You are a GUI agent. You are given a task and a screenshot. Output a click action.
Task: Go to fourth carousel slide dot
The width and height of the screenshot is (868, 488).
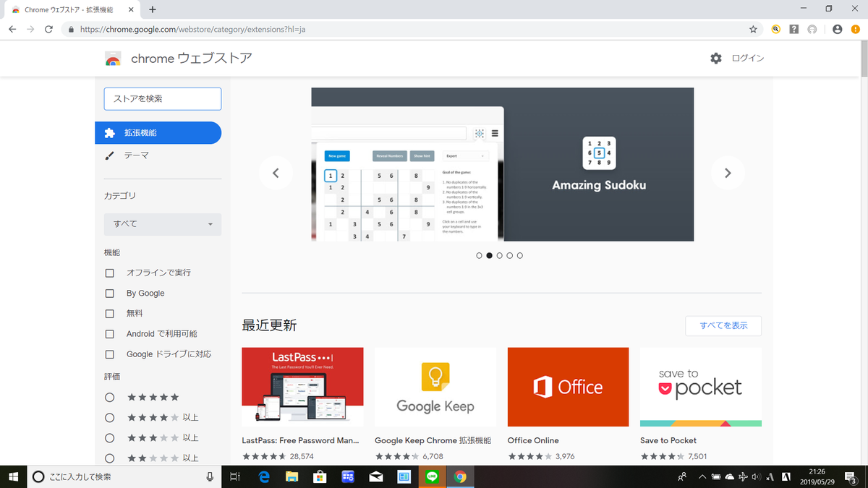(509, 255)
